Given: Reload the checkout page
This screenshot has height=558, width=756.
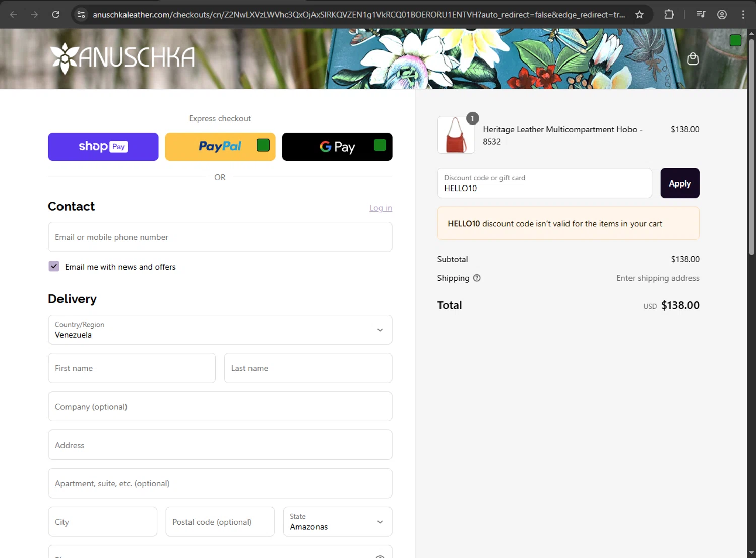Looking at the screenshot, I should [55, 14].
